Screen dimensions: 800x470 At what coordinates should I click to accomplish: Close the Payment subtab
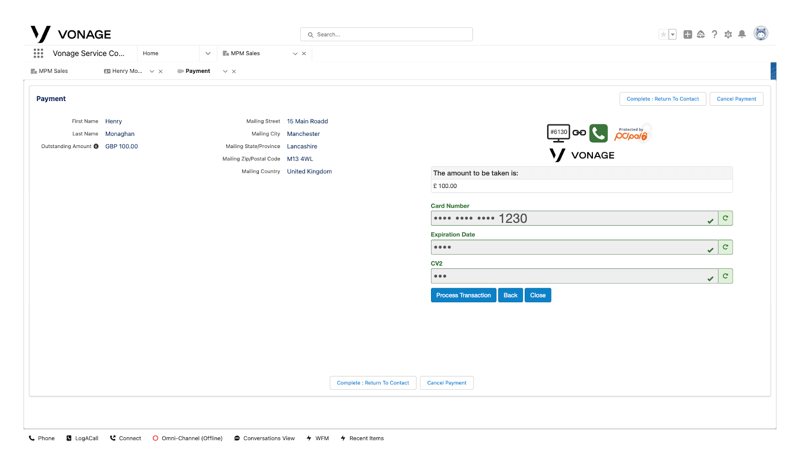click(234, 71)
